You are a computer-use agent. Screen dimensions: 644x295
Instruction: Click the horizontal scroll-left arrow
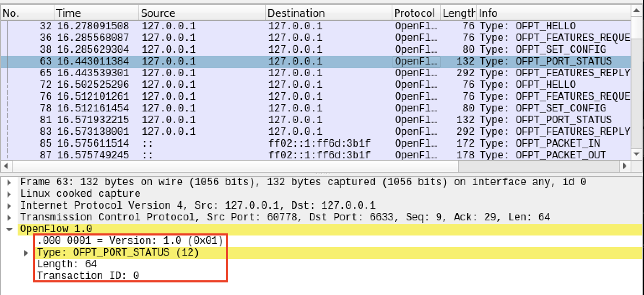tap(4, 166)
